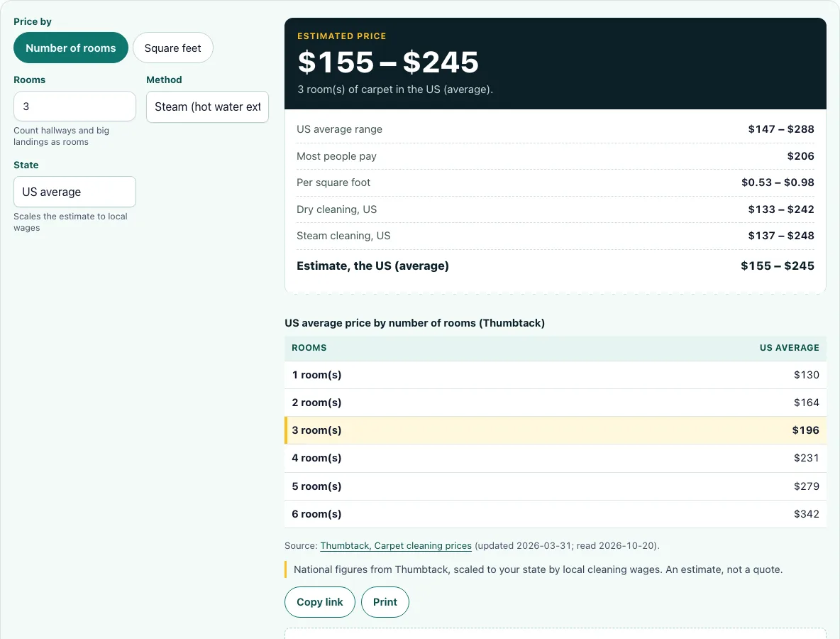
Task: Click the $164 price cell
Action: (x=806, y=403)
